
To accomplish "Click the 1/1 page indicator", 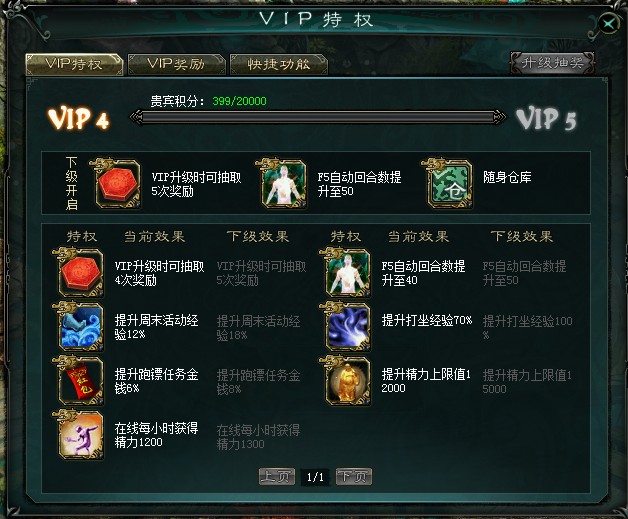I will (x=315, y=477).
